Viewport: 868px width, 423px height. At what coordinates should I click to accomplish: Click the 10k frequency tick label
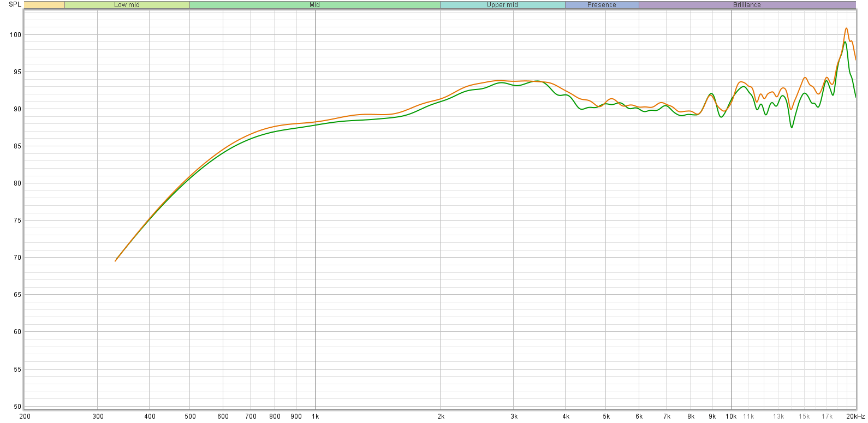[731, 416]
